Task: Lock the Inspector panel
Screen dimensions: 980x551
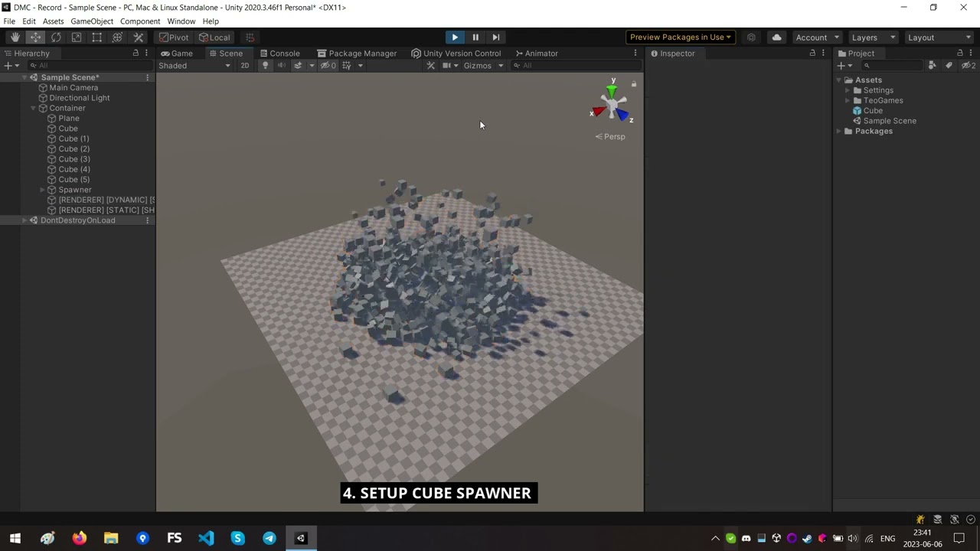Action: [812, 54]
